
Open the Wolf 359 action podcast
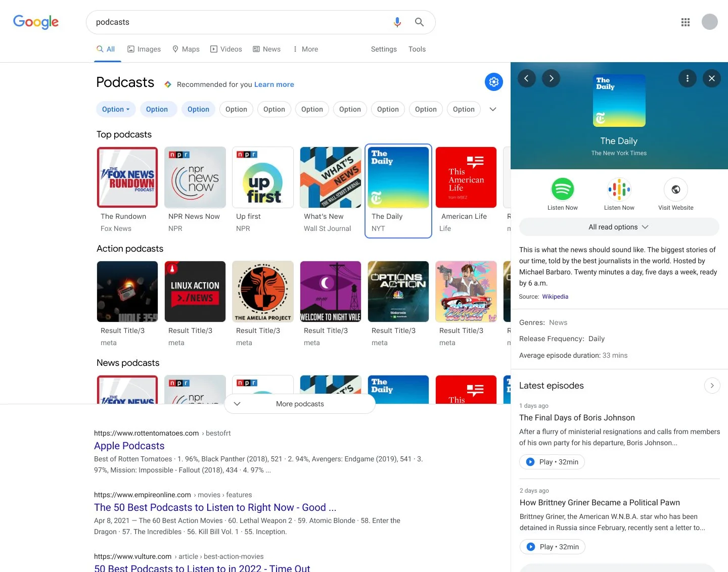tap(127, 305)
